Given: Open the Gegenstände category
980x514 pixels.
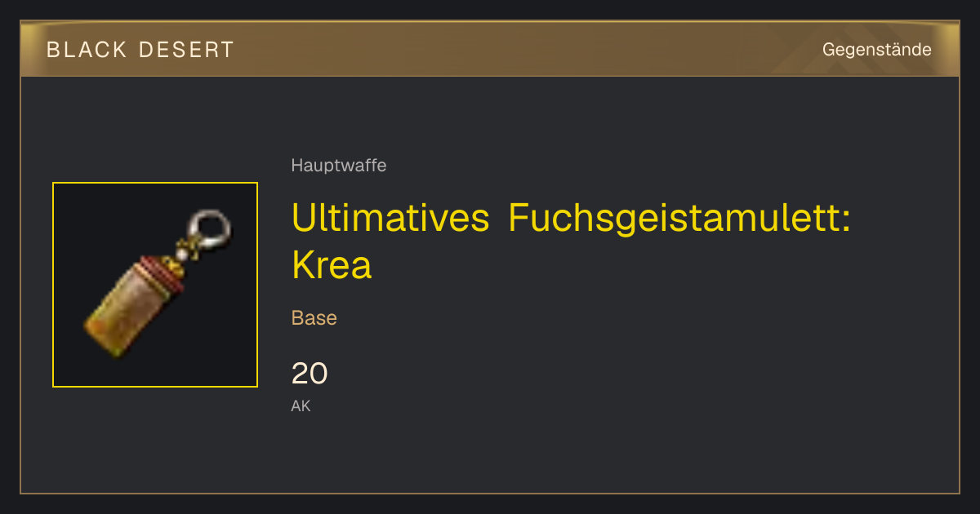Looking at the screenshot, I should (x=876, y=50).
